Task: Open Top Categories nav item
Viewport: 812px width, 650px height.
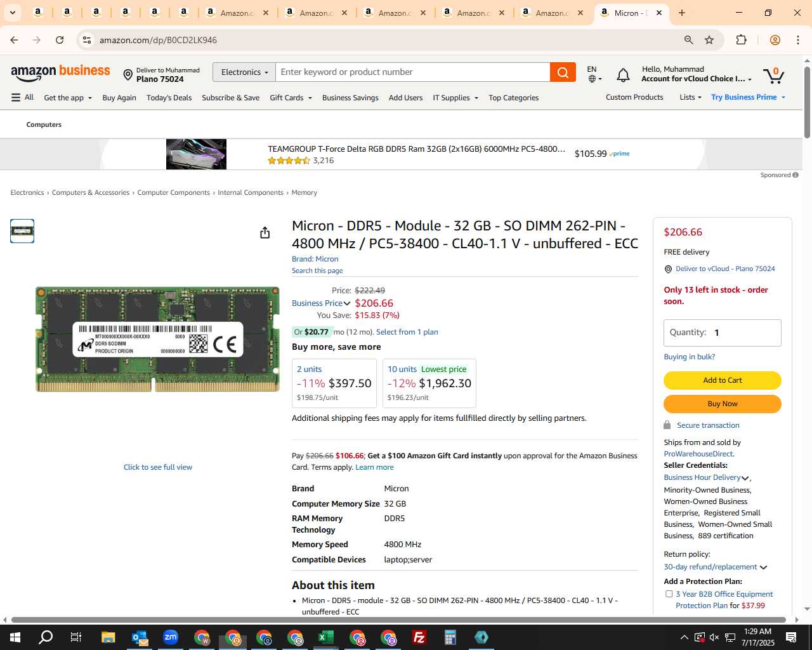Action: coord(513,98)
